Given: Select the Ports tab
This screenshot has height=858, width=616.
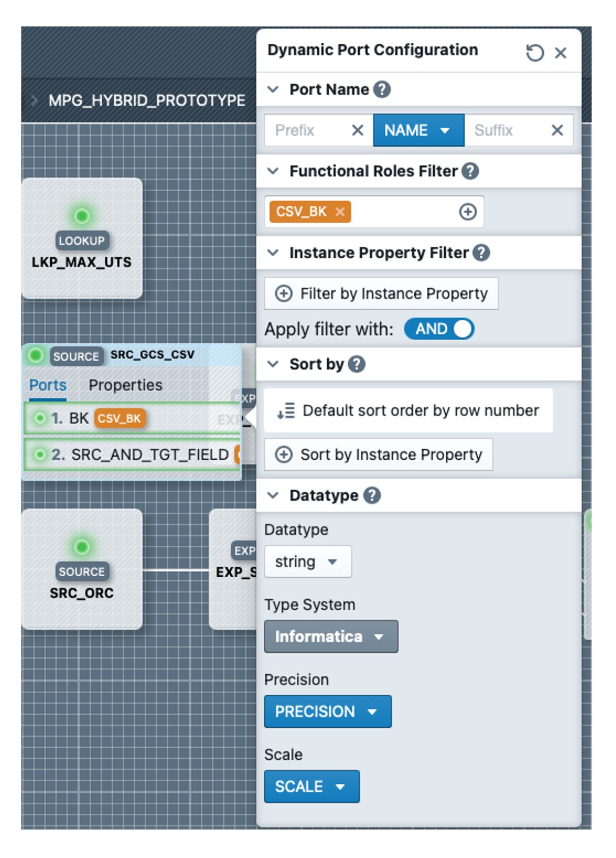Looking at the screenshot, I should click(x=48, y=386).
